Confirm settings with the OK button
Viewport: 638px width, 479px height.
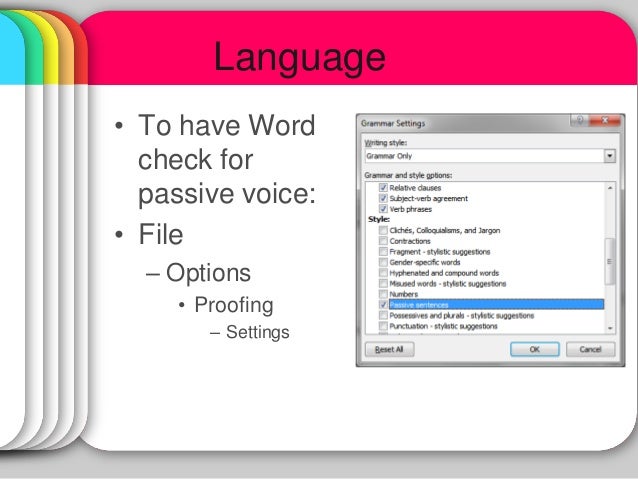click(535, 349)
